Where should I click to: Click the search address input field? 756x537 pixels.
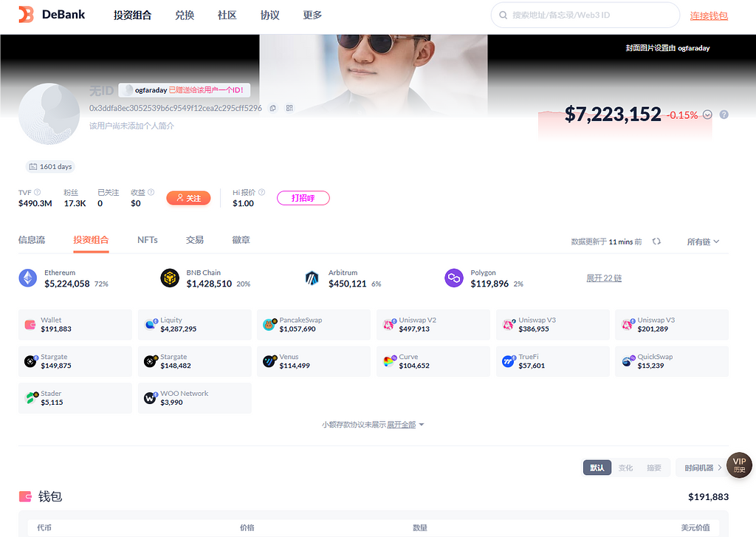591,16
